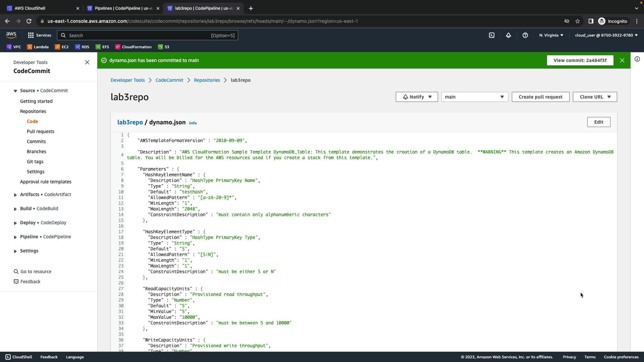The image size is (644, 362).
Task: Open the Lambda favorites shortcut
Action: click(x=38, y=47)
